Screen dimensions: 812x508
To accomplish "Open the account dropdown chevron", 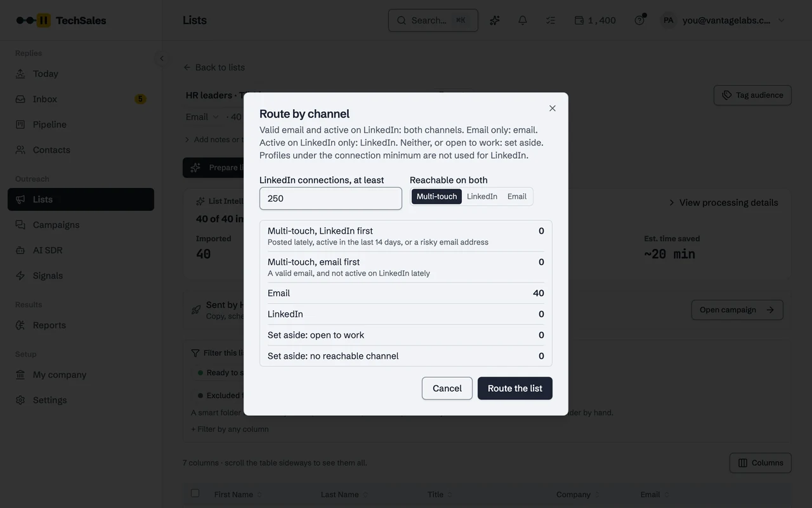I will pos(782,20).
